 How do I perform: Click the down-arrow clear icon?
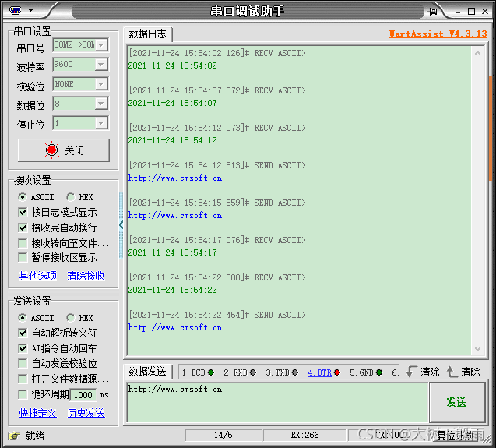(x=411, y=372)
